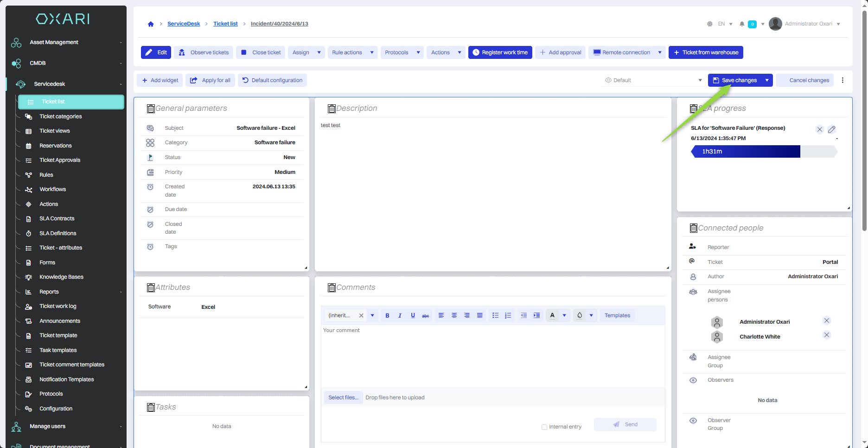The width and height of the screenshot is (868, 448).
Task: Click the bulleted list icon in comment editor
Action: click(495, 315)
